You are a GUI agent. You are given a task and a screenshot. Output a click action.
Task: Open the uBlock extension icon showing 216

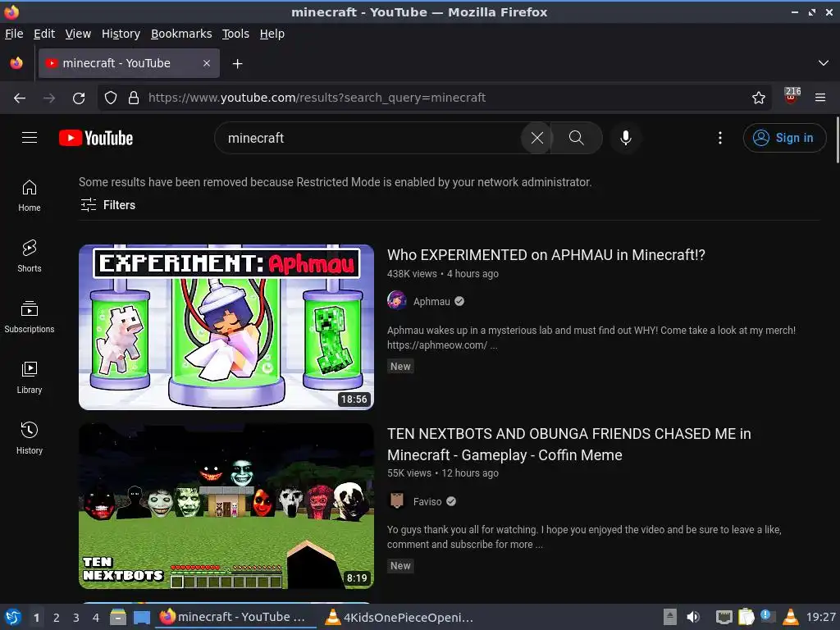pos(792,96)
